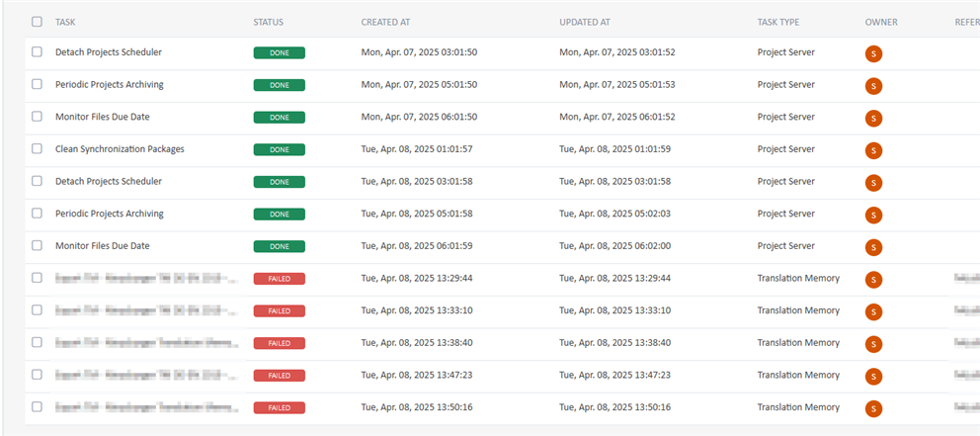Open the Detach Projects Scheduler task from Apr. 07
Viewport: 980px width, 436px height.
click(x=108, y=52)
